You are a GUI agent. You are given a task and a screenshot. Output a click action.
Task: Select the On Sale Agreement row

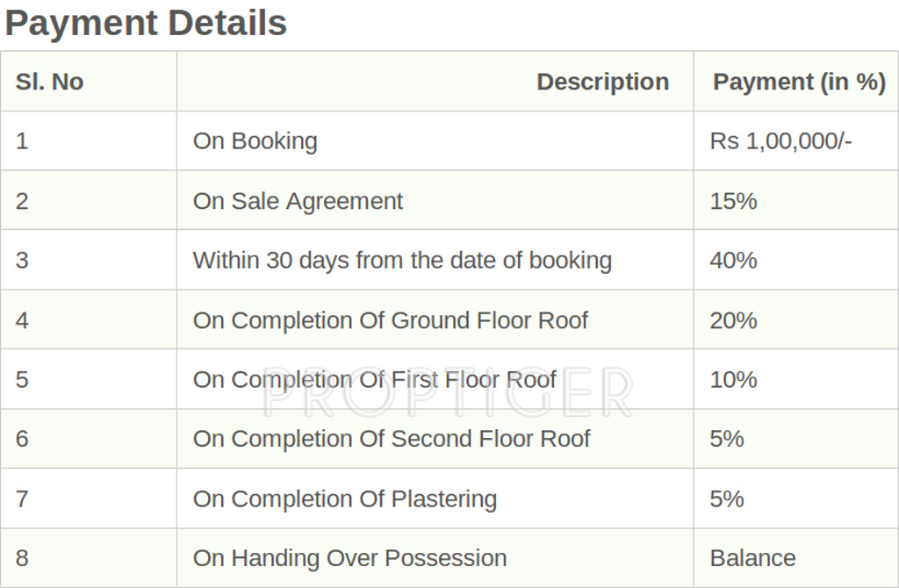point(298,201)
